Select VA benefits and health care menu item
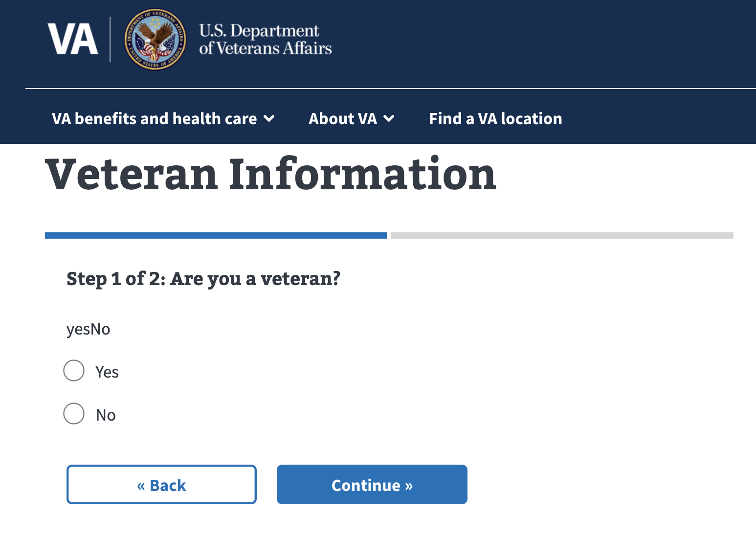 click(154, 118)
